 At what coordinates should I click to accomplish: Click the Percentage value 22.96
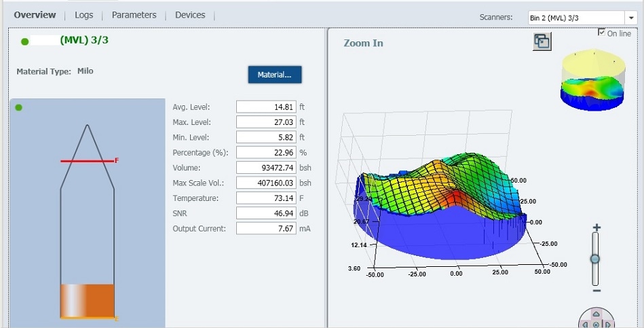click(x=266, y=153)
